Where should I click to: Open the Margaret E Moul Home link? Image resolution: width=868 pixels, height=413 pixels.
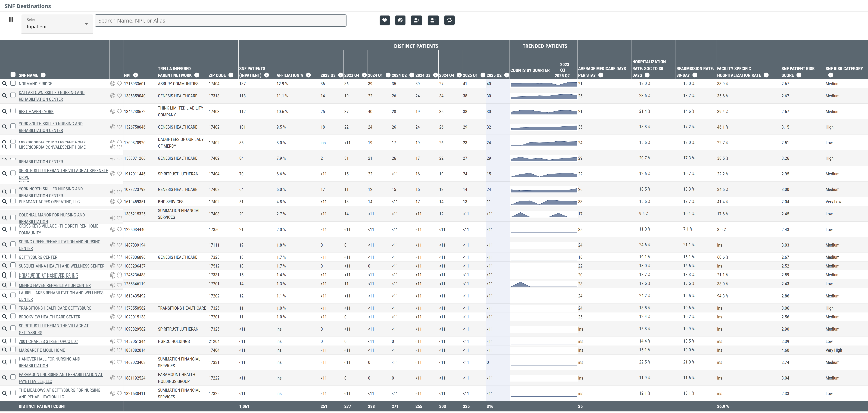click(42, 350)
